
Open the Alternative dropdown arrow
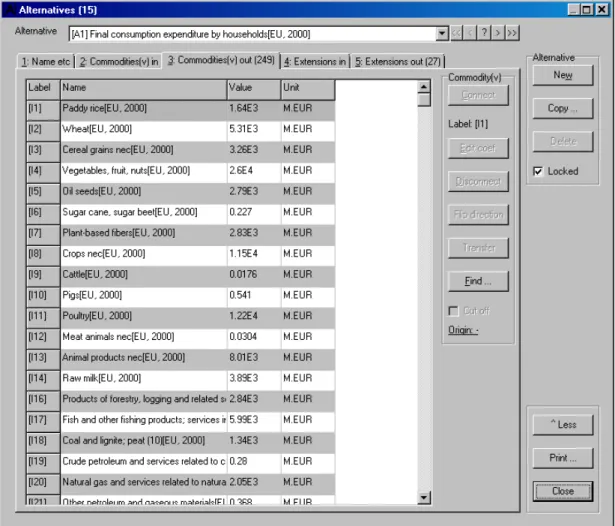[x=442, y=34]
